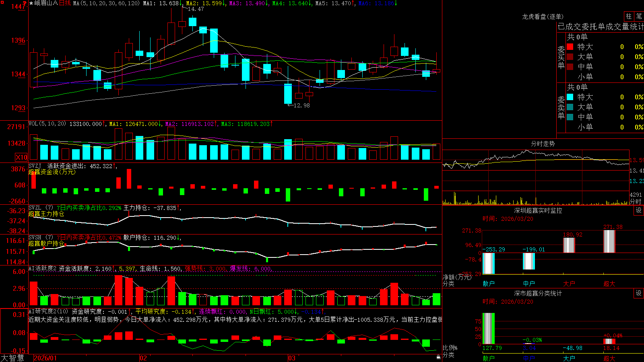Screen dimensions: 644x362
Task: Click the 深市超赢分类统计 panel title
Action: pos(538,293)
